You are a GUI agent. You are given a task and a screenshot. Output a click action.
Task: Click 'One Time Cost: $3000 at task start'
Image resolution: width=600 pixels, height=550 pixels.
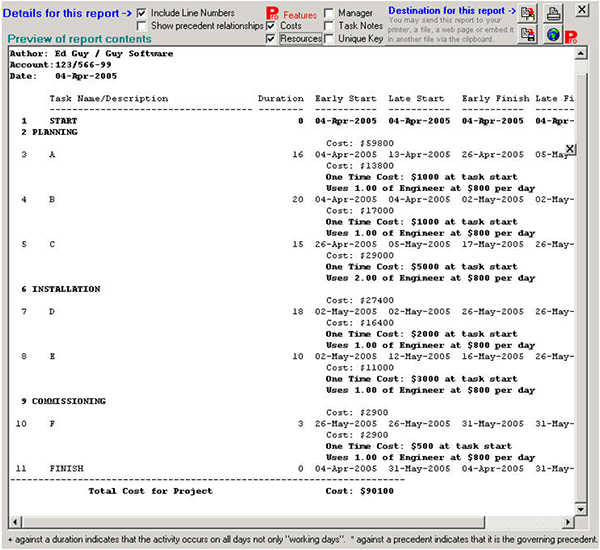(x=422, y=379)
